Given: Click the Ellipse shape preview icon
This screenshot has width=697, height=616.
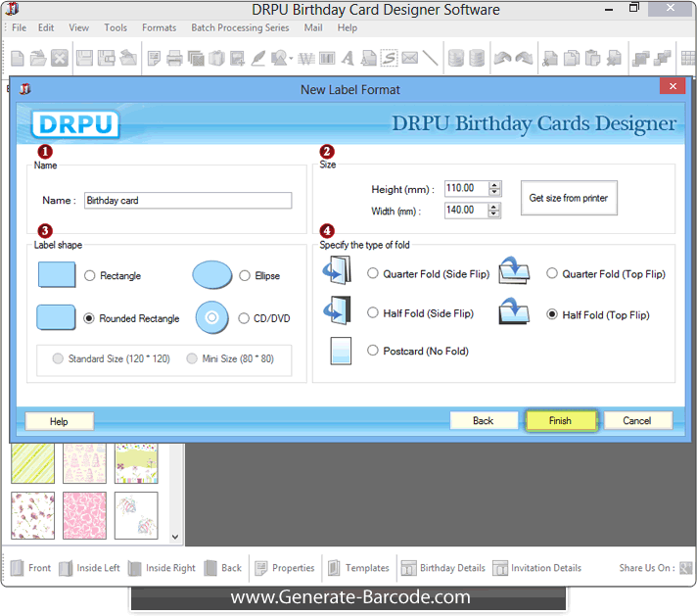Looking at the screenshot, I should click(211, 275).
